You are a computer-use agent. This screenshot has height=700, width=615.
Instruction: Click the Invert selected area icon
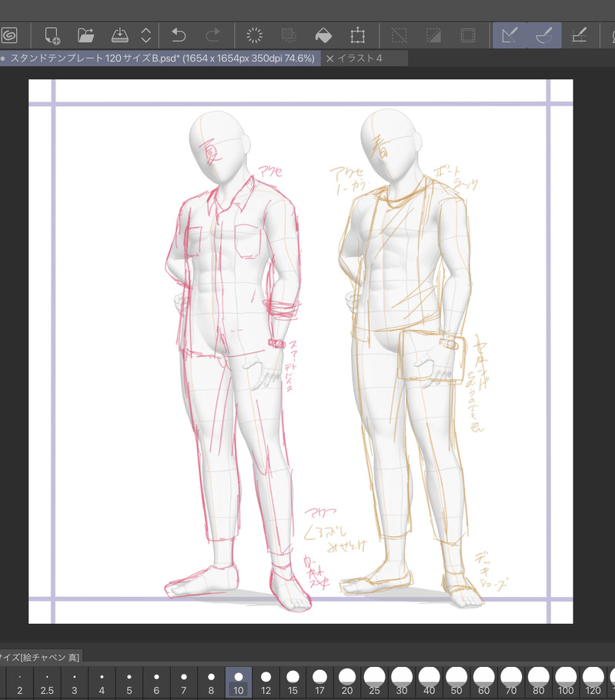[x=433, y=35]
